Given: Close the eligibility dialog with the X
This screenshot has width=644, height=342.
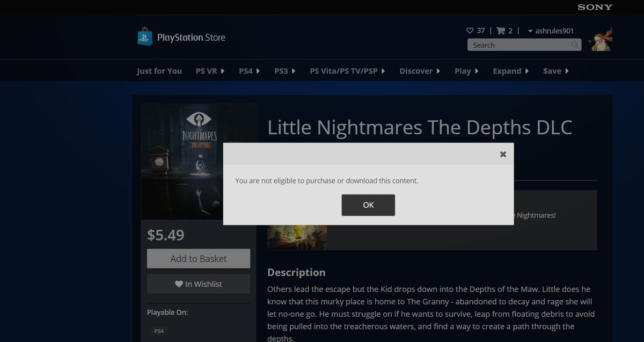Looking at the screenshot, I should [503, 154].
